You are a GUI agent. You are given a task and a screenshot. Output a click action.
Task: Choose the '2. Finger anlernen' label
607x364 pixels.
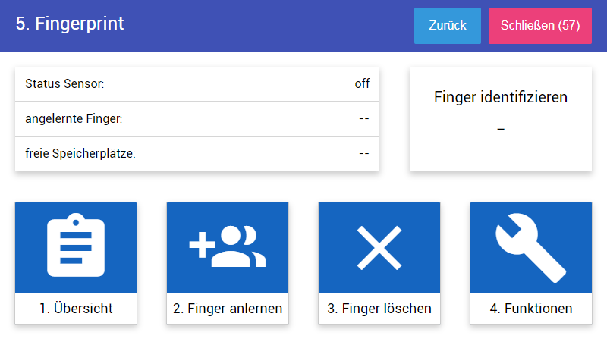click(228, 309)
